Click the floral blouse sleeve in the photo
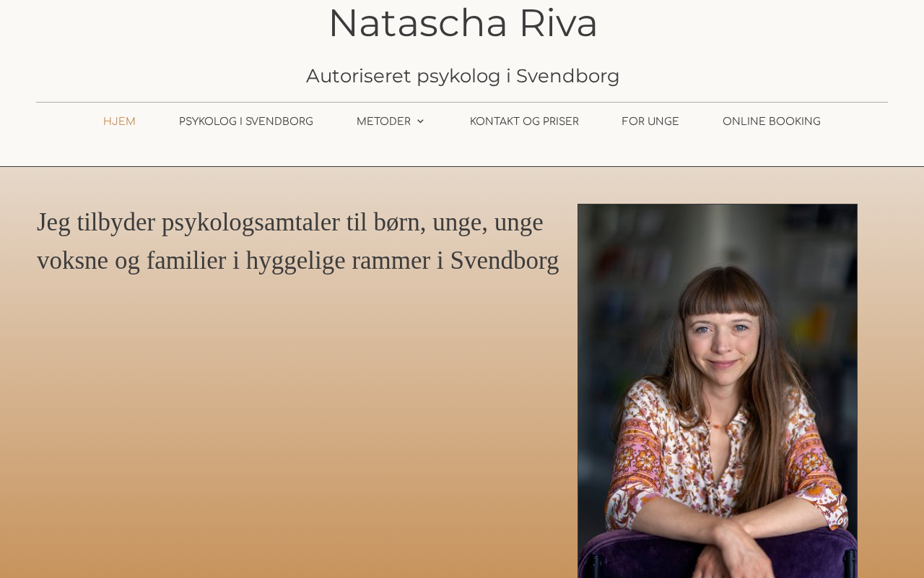This screenshot has width=924, height=578. point(823,477)
